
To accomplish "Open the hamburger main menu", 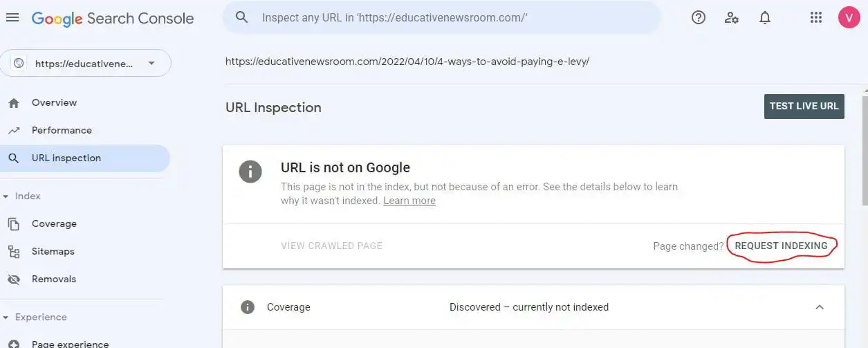I will tap(12, 18).
